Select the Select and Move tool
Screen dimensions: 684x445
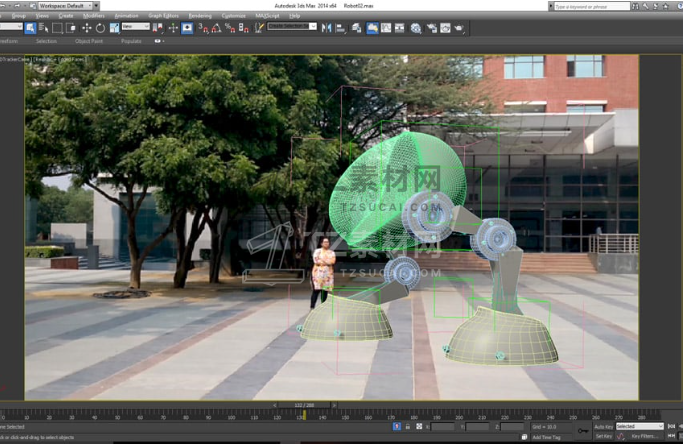[87, 28]
